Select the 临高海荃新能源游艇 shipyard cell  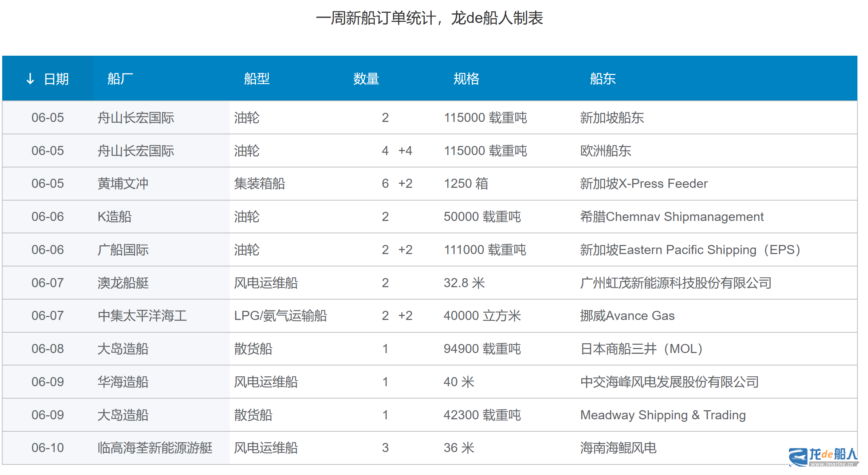point(155,448)
